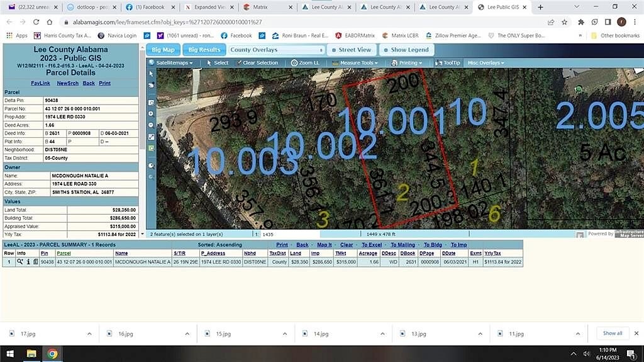Click the Big Map button
644x362 pixels.
coord(163,50)
